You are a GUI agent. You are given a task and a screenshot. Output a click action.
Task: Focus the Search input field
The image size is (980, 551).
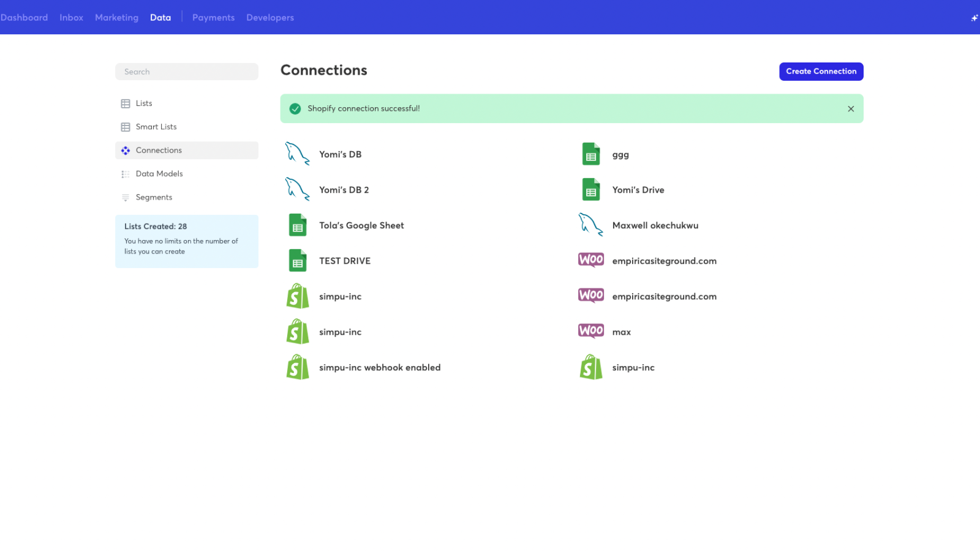pyautogui.click(x=187, y=72)
